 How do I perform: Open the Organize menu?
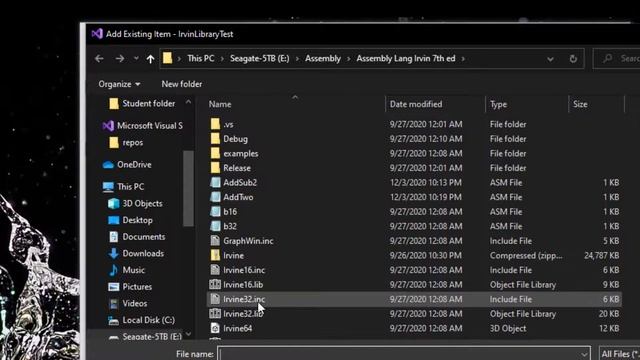coord(119,84)
